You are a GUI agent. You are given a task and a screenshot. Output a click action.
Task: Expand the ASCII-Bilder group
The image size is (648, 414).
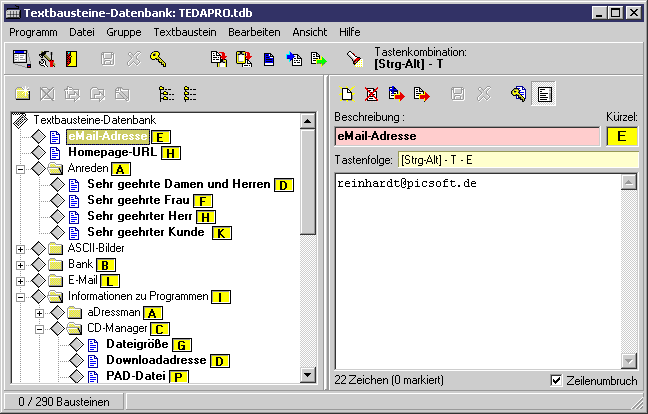[20, 249]
